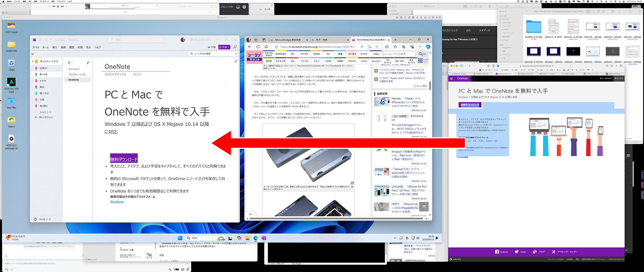The image size is (644, 272).
Task: Click the Google カスタム検索 field
Action: 400,54
